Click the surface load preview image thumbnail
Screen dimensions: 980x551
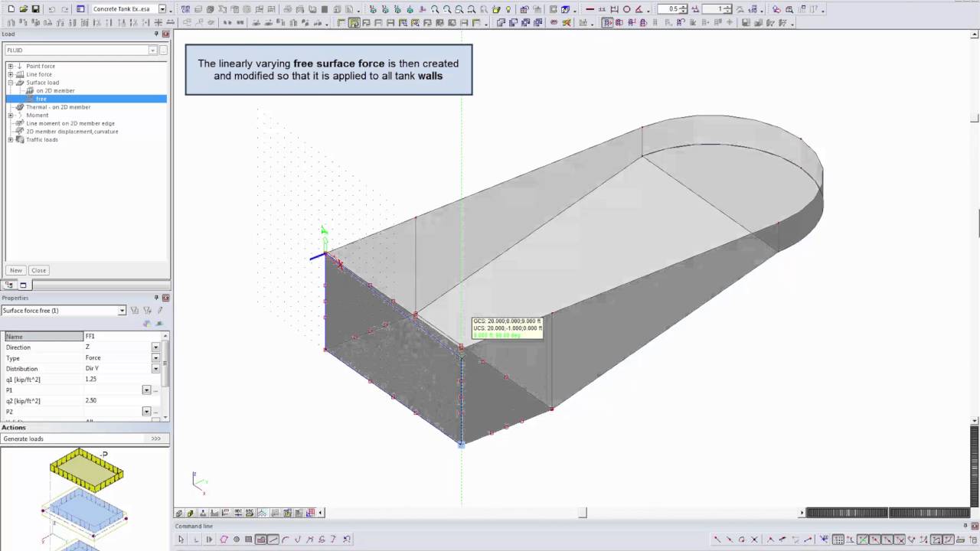tap(85, 498)
